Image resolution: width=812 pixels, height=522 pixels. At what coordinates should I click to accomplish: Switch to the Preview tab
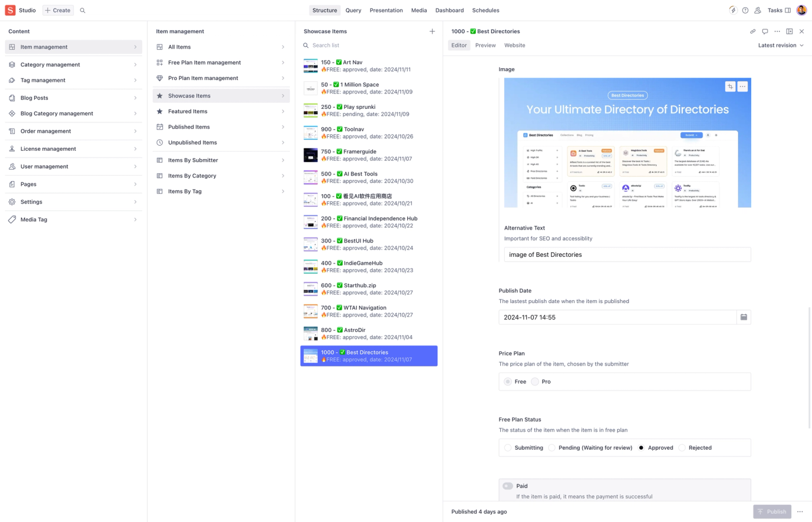coord(485,45)
